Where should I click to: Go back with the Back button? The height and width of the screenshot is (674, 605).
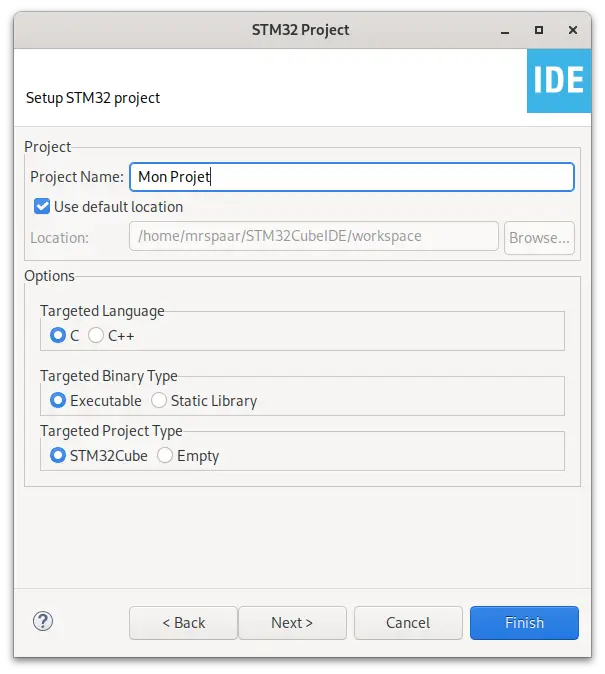pyautogui.click(x=183, y=623)
